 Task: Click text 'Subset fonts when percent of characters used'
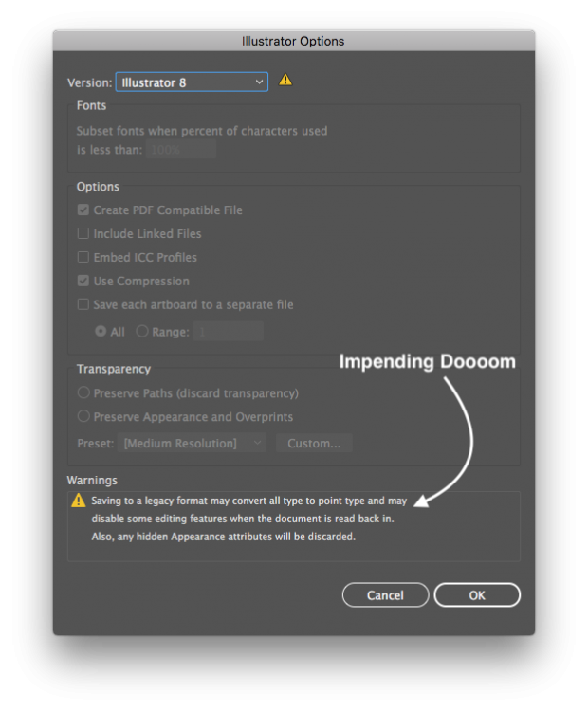point(201,131)
